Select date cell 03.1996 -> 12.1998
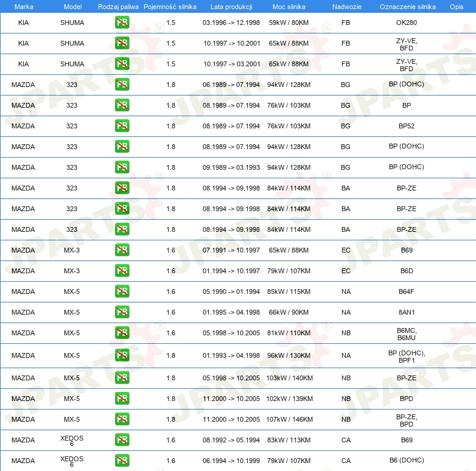 click(231, 23)
